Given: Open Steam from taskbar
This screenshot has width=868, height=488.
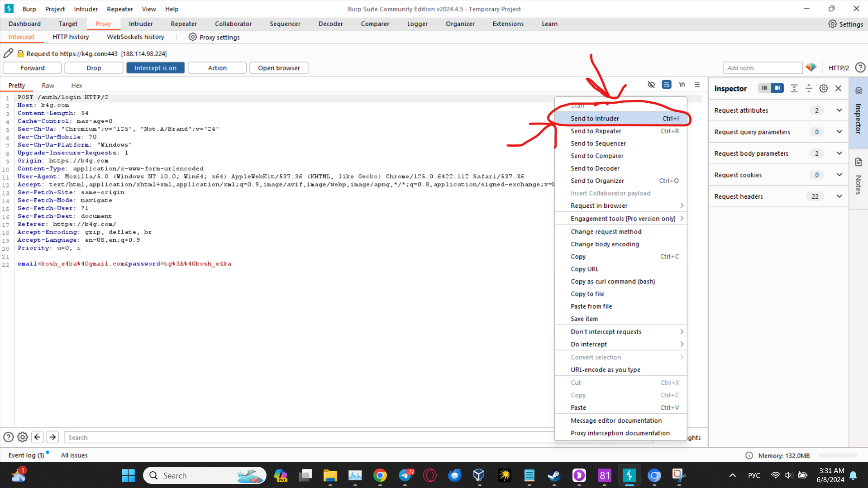Looking at the screenshot, I should click(554, 475).
